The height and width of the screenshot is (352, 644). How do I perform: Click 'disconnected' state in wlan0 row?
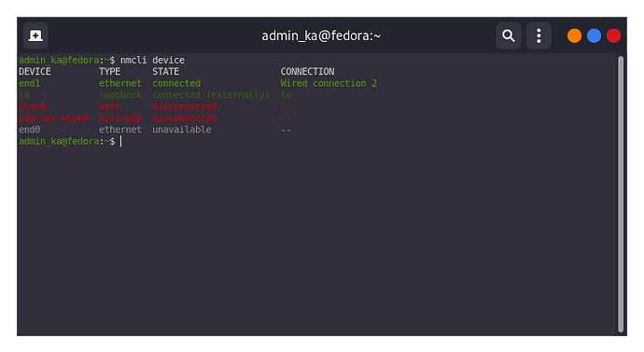(x=185, y=106)
